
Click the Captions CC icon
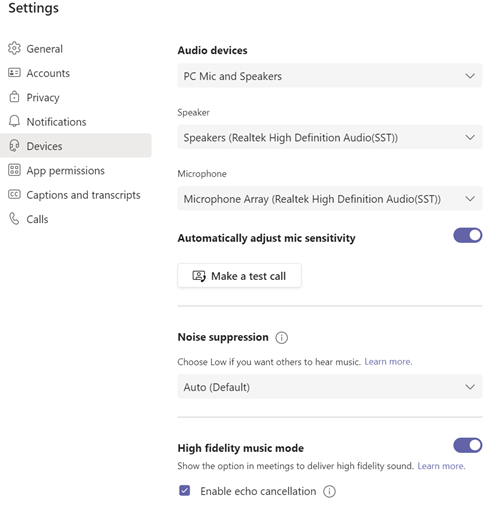coord(14,194)
